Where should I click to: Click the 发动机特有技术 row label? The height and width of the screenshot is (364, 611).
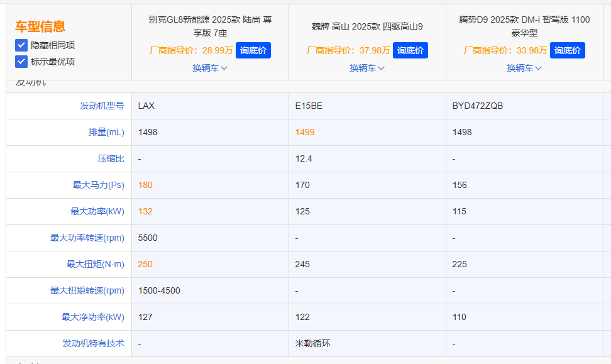click(94, 343)
